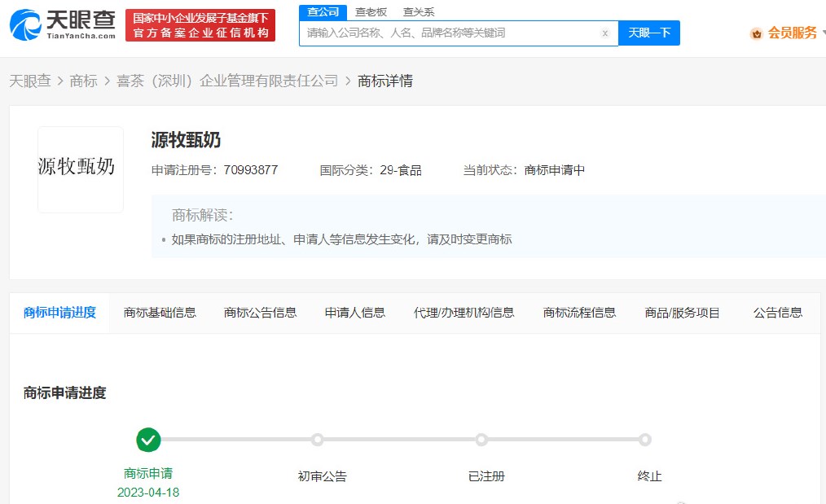Go to 天眼查 breadcrumb link
The image size is (826, 504).
coord(30,81)
